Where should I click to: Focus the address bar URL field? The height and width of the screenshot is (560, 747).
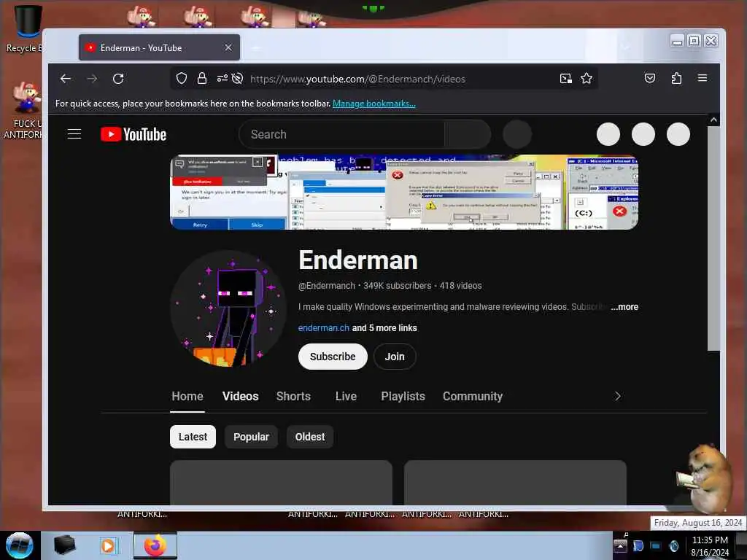pos(357,79)
